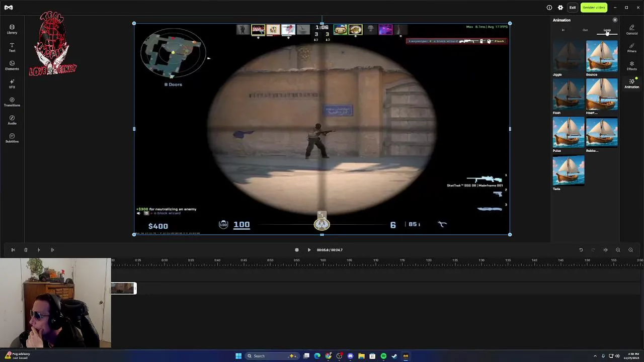
Task: Apply the Jiggle loop animation
Action: point(569,56)
